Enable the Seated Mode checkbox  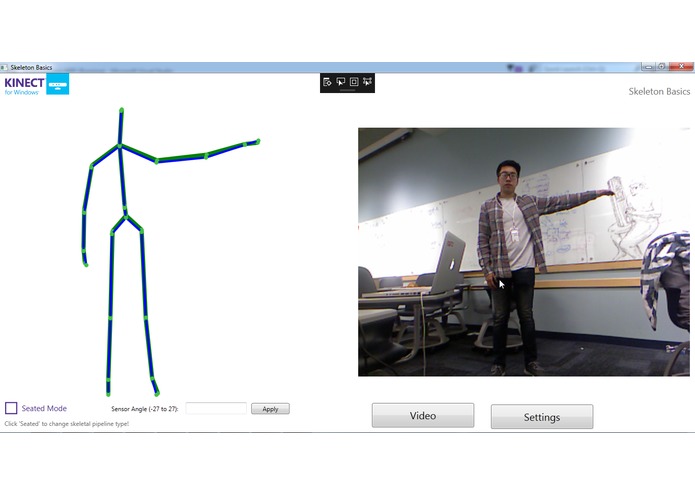click(x=11, y=408)
